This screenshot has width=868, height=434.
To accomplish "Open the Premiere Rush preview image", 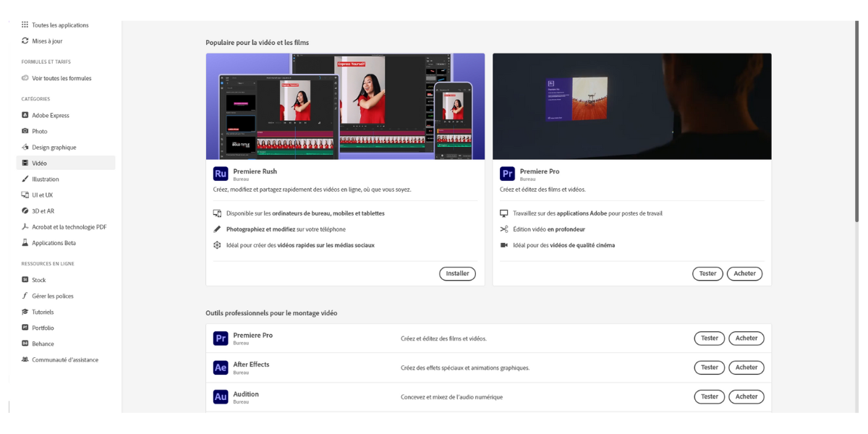I will point(345,106).
